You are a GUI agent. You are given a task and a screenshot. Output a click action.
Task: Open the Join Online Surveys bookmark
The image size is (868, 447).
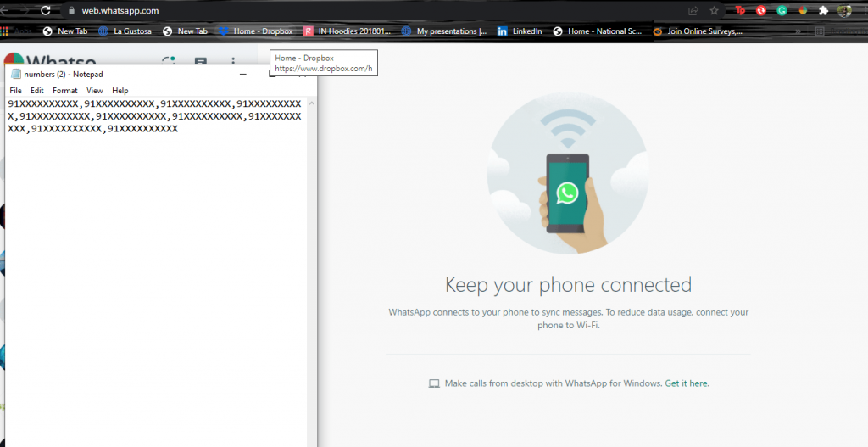point(698,31)
